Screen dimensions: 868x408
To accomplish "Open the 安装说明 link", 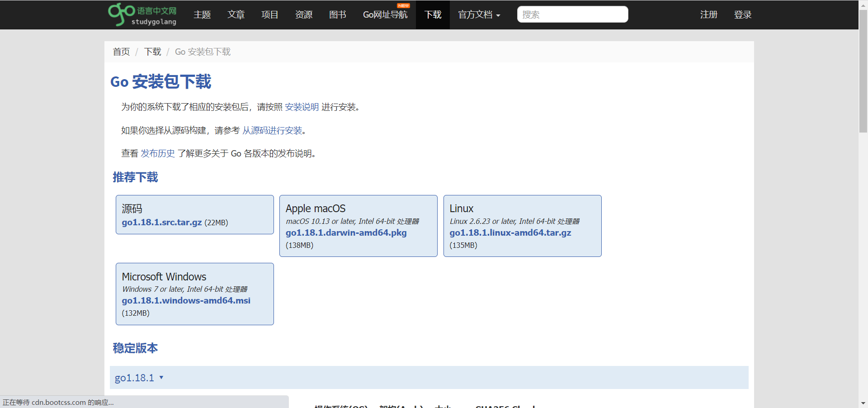I will (x=302, y=107).
